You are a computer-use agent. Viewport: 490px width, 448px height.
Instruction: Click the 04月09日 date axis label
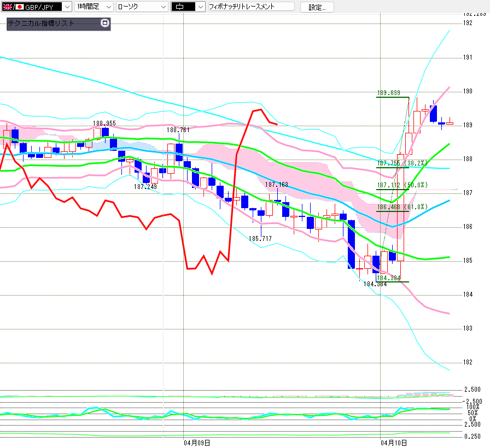(x=196, y=443)
